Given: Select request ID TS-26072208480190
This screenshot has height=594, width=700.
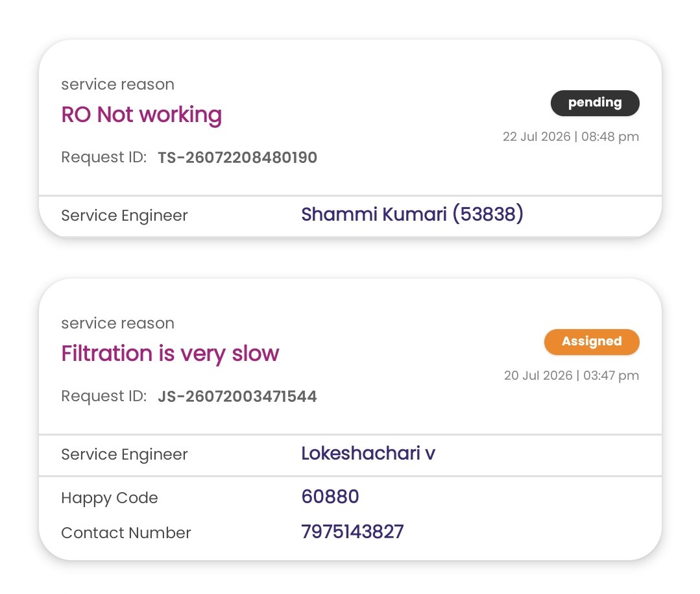Looking at the screenshot, I should tap(237, 158).
